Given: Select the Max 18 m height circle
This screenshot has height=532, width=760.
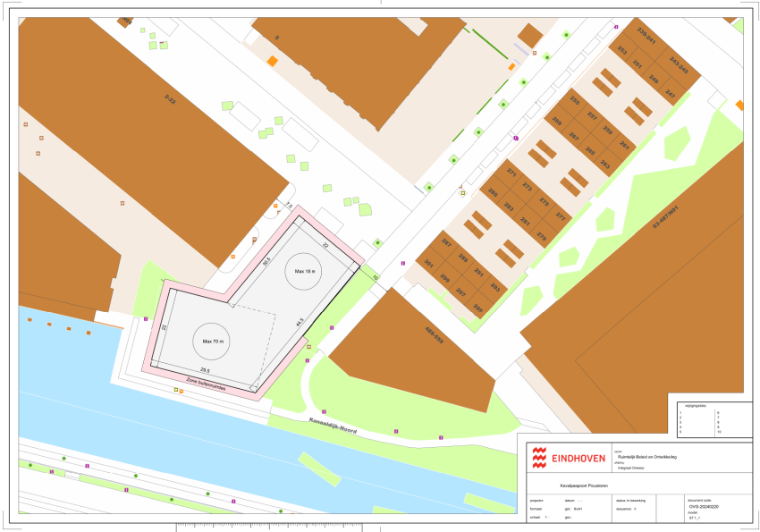Looking at the screenshot, I should click(304, 271).
